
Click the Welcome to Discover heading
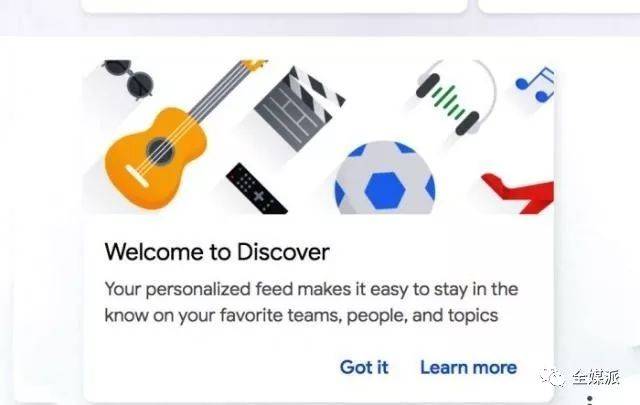pos(217,252)
